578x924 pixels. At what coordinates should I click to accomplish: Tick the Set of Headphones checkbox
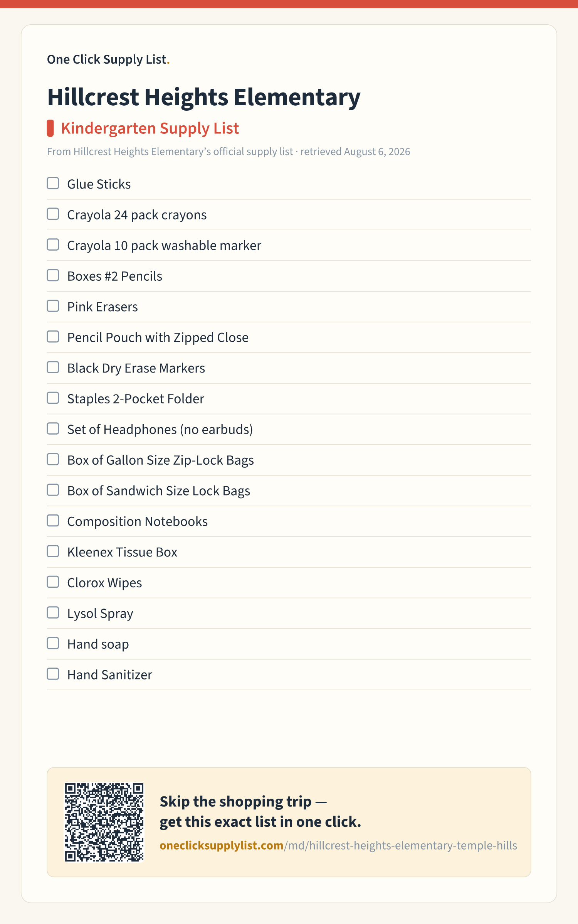pos(53,428)
